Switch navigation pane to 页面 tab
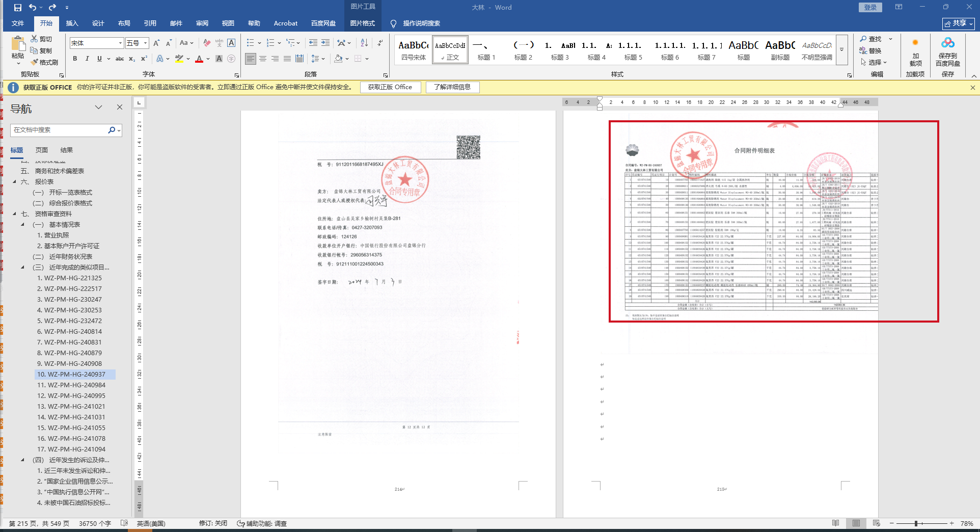The width and height of the screenshot is (980, 532). [x=42, y=150]
